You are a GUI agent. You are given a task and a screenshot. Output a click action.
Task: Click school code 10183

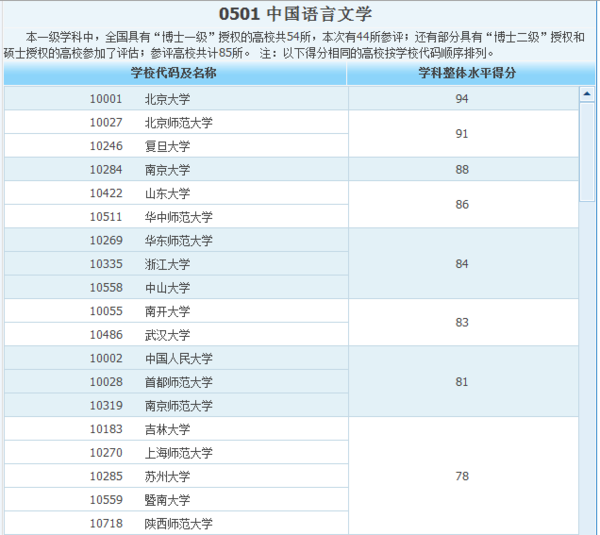pyautogui.click(x=106, y=429)
